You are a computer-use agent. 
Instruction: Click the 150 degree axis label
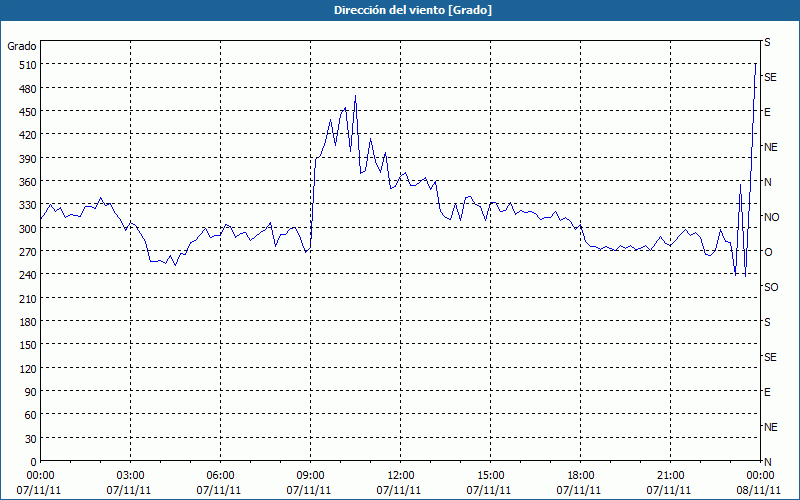click(x=29, y=345)
